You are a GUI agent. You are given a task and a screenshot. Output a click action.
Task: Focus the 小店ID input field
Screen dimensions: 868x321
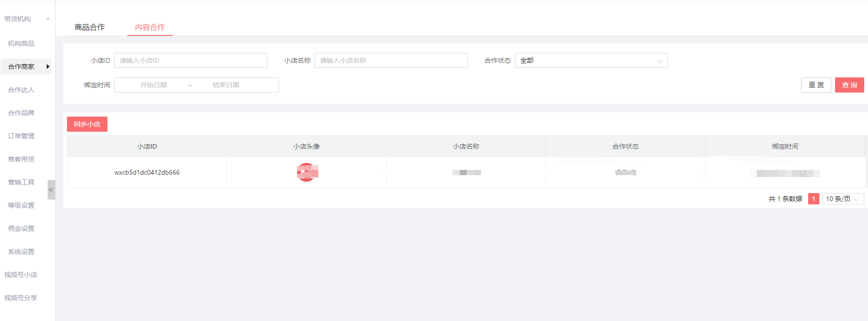point(190,60)
